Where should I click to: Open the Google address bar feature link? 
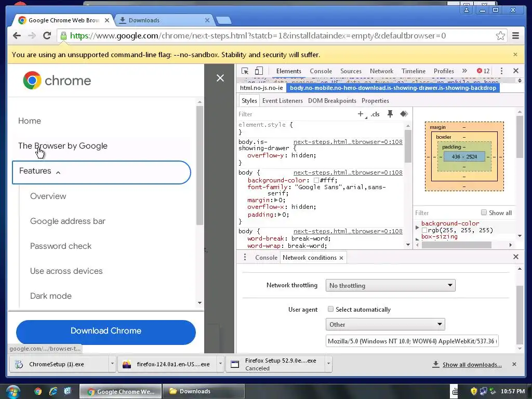click(x=68, y=221)
